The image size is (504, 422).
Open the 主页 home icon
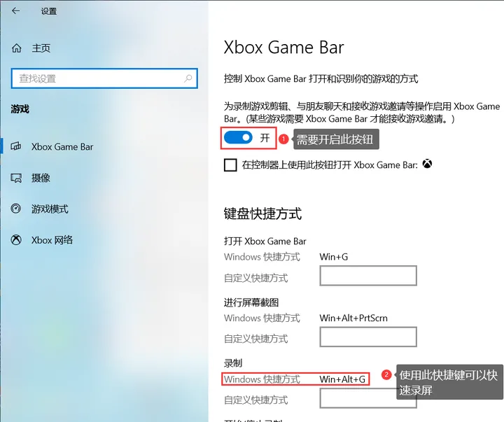point(16,48)
